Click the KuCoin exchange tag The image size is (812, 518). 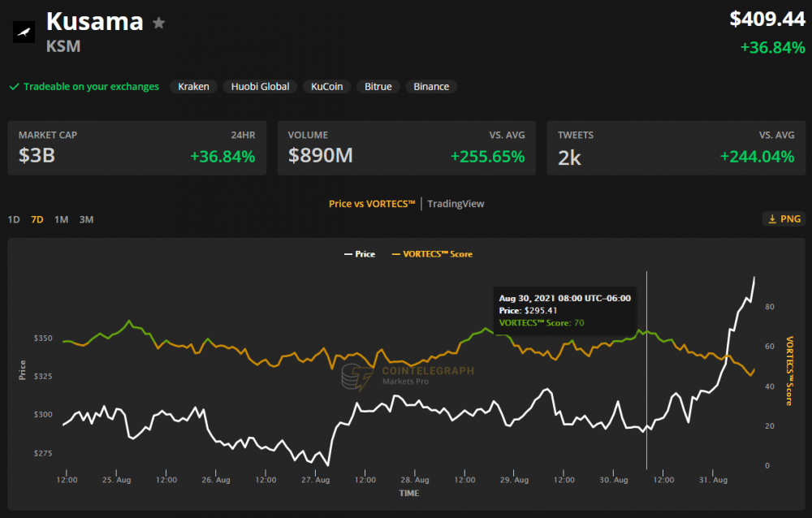pyautogui.click(x=326, y=87)
